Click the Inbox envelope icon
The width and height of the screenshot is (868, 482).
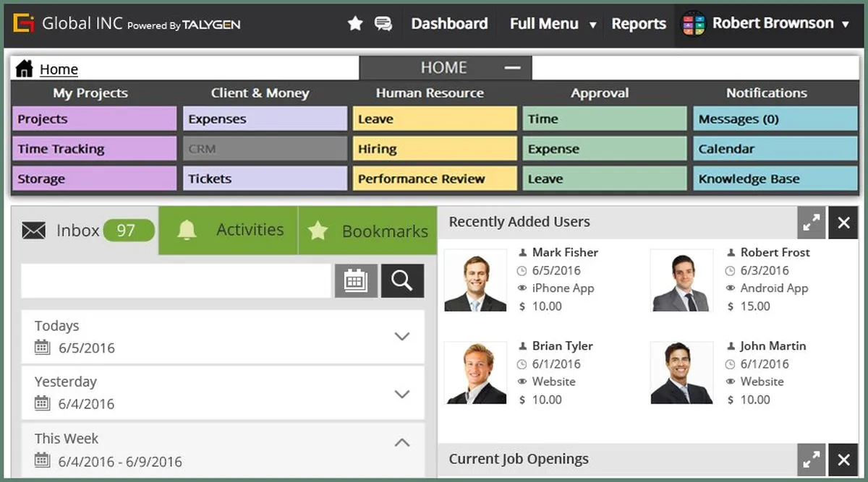[x=33, y=231]
